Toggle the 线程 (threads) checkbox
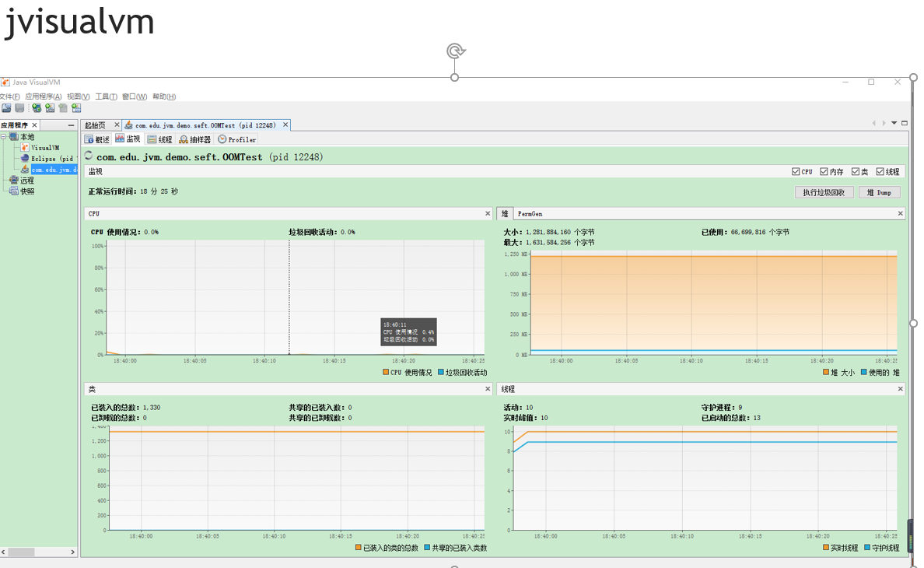Screen dimensions: 924x568 880,171
